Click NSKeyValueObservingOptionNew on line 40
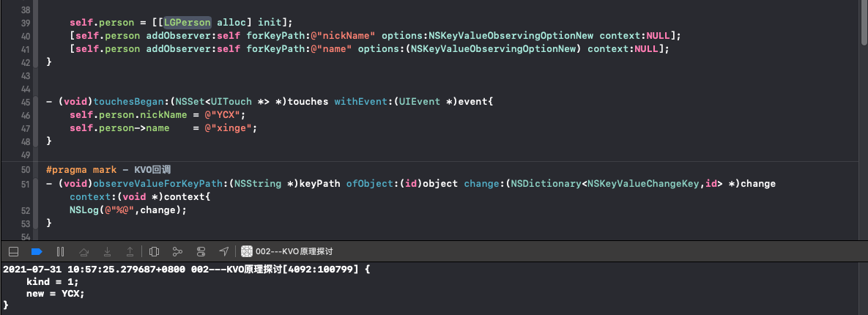Viewport: 868px width, 315px height. coord(511,35)
